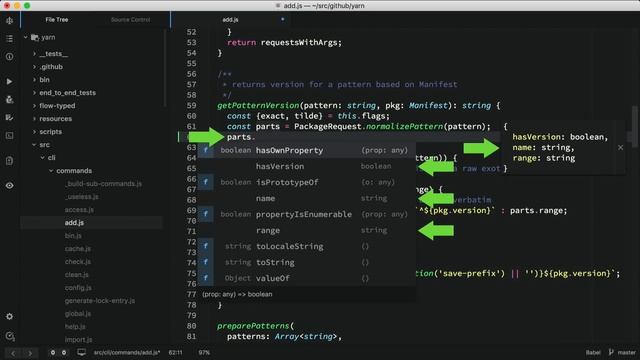Screen dimensions: 640x360
Task: Go forward with the right navigation arrow
Action: click(x=30, y=353)
